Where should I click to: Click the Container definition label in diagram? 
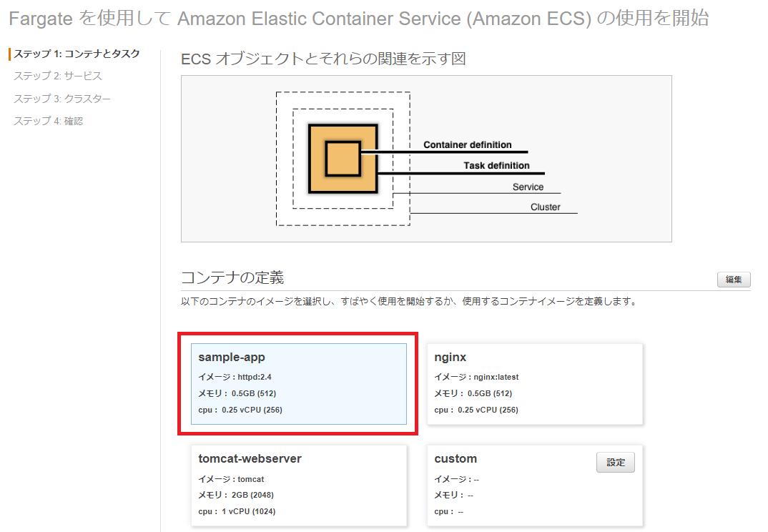pos(467,144)
